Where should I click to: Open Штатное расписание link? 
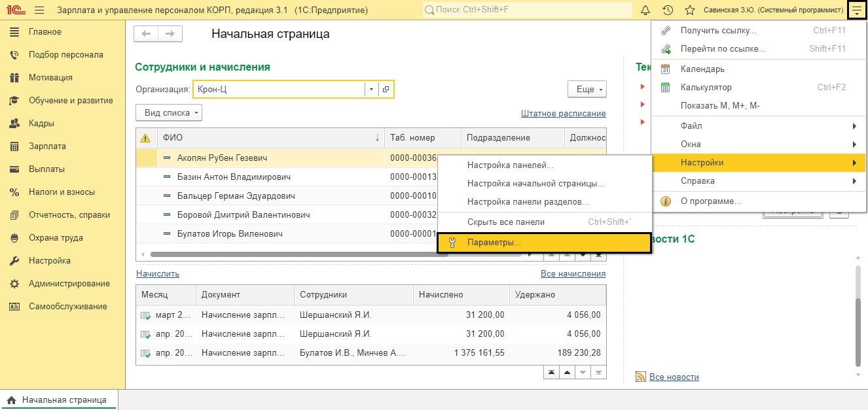(x=563, y=113)
